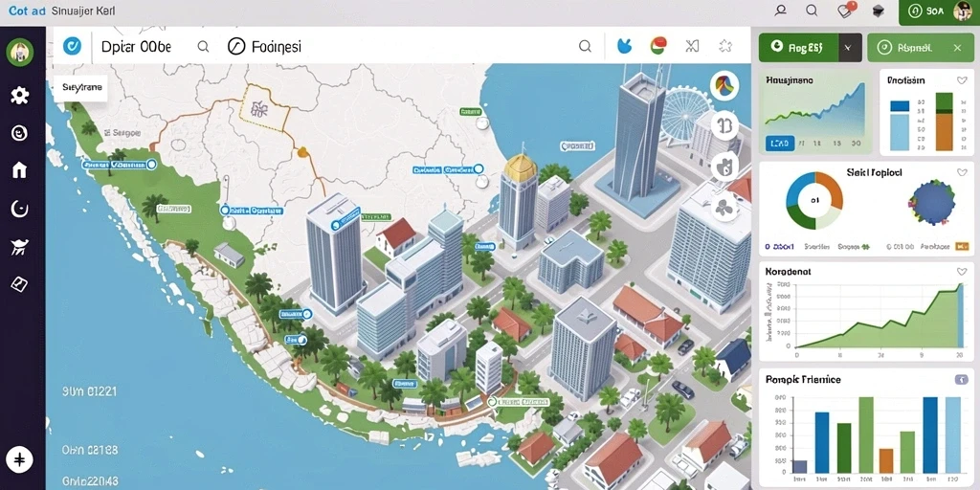Toggle the heart on Noradenot card

click(962, 272)
